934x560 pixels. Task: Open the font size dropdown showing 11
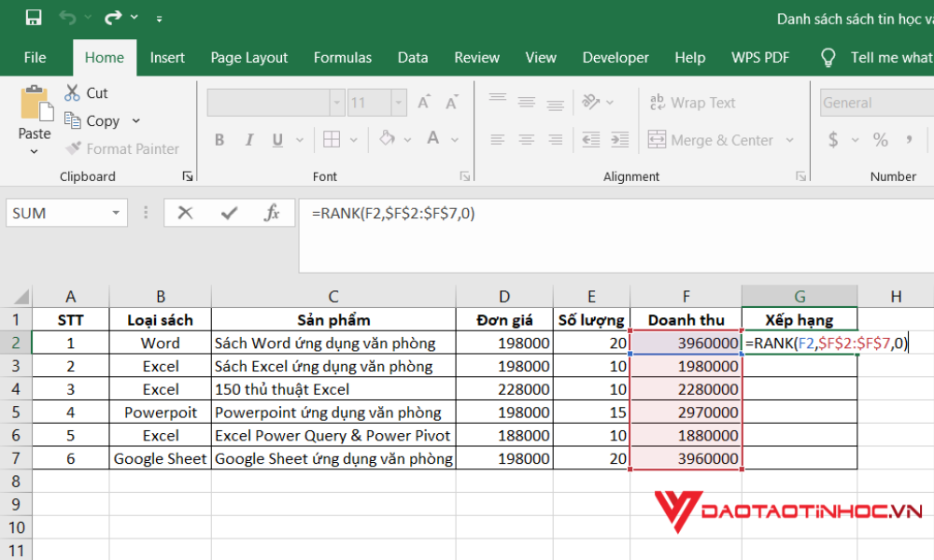399,103
